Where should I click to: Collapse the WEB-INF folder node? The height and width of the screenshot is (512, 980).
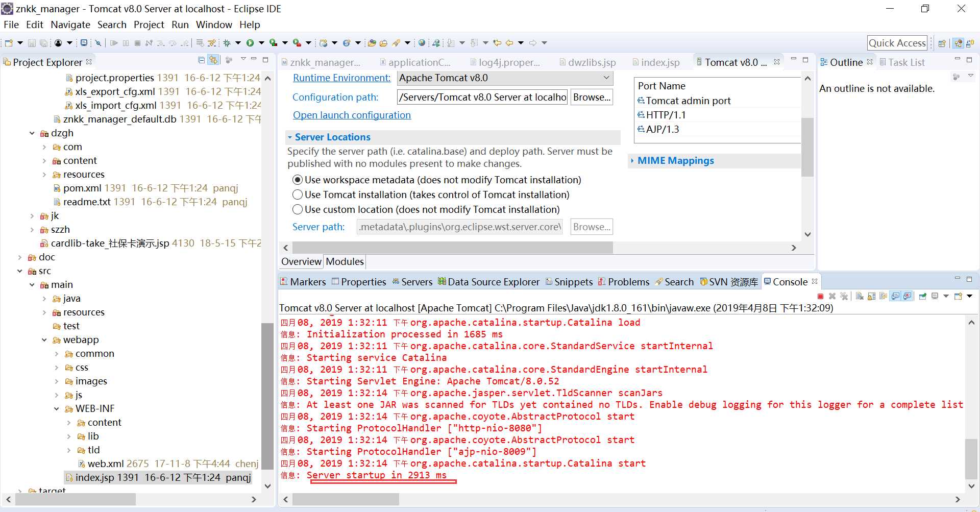pos(57,409)
